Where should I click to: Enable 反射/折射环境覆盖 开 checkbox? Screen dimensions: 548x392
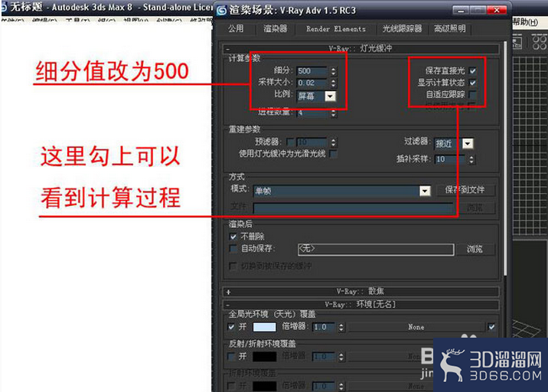[x=231, y=357]
